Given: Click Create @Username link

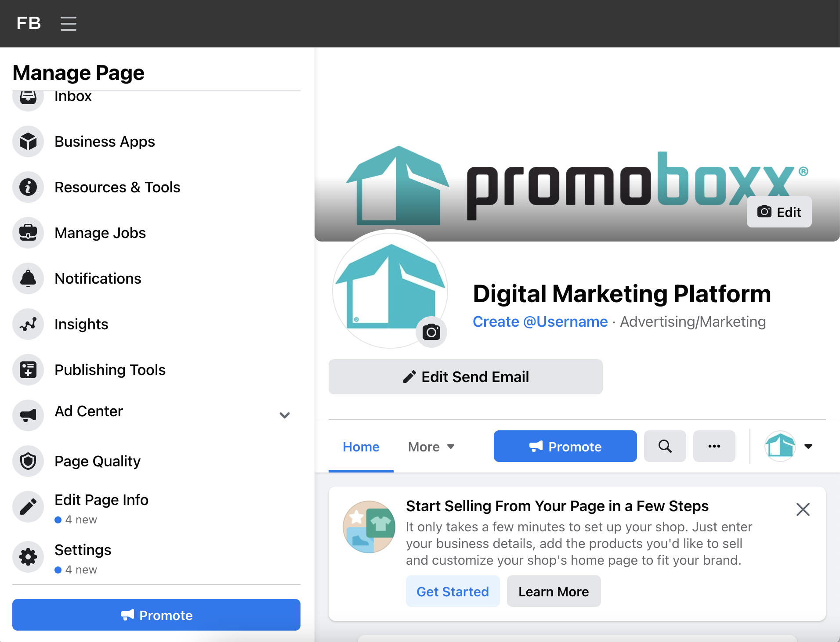Looking at the screenshot, I should point(540,321).
